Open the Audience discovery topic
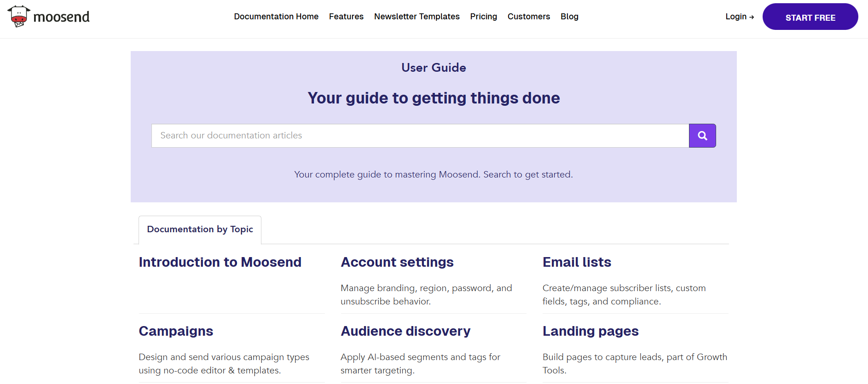The image size is (868, 384). tap(405, 331)
